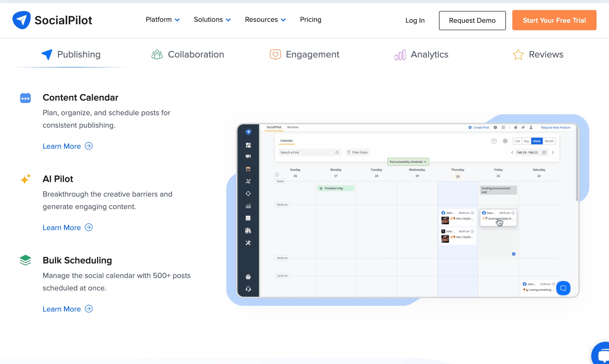Select the SocialPilot tab in preview

(274, 127)
